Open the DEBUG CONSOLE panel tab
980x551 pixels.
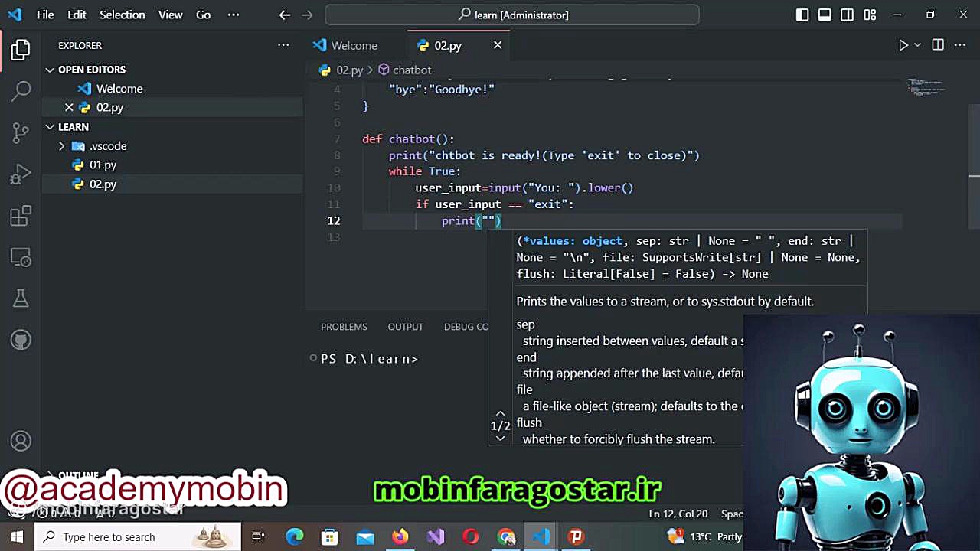pyautogui.click(x=465, y=327)
